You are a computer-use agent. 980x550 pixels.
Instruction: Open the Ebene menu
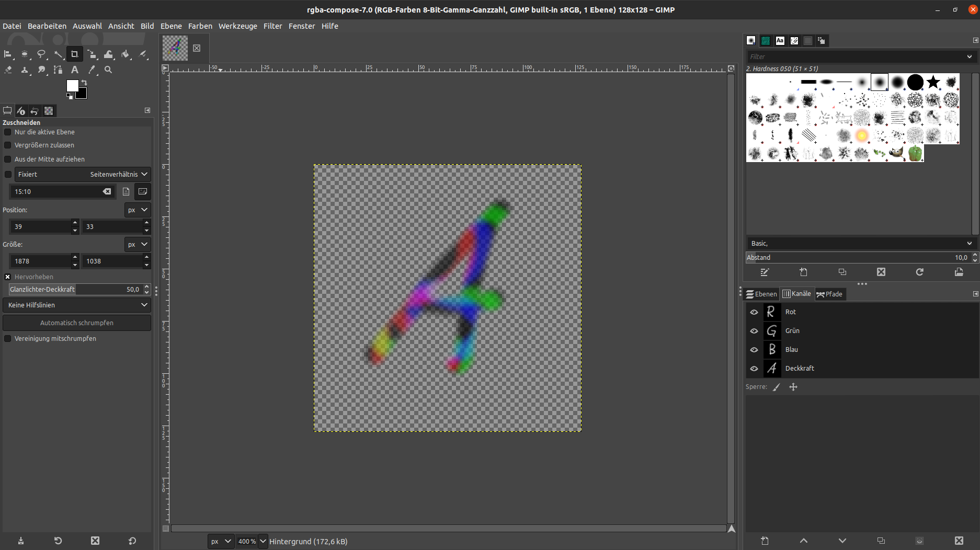click(x=171, y=26)
